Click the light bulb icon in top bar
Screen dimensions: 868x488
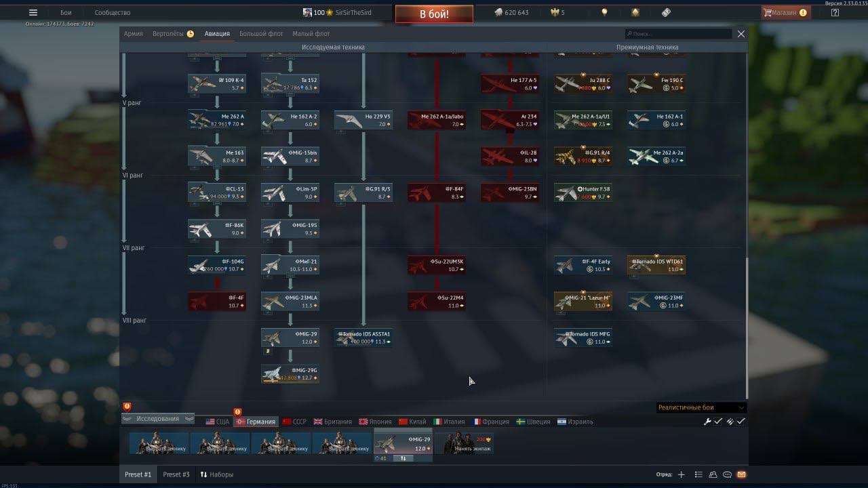coord(604,12)
